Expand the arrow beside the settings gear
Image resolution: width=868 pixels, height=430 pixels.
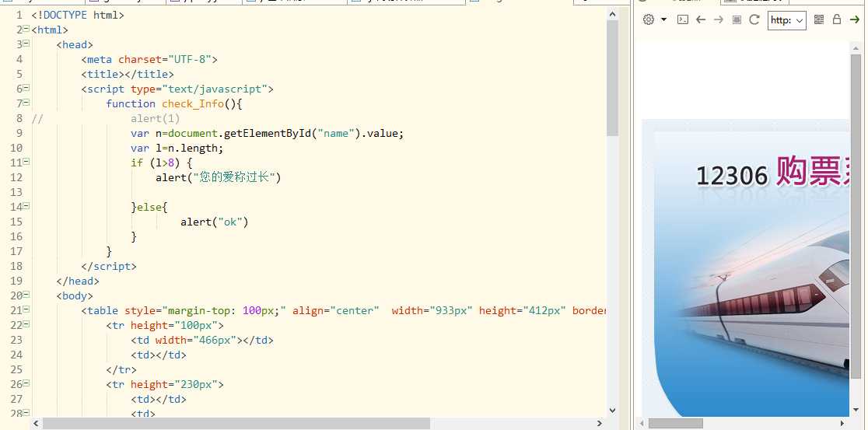coord(663,19)
